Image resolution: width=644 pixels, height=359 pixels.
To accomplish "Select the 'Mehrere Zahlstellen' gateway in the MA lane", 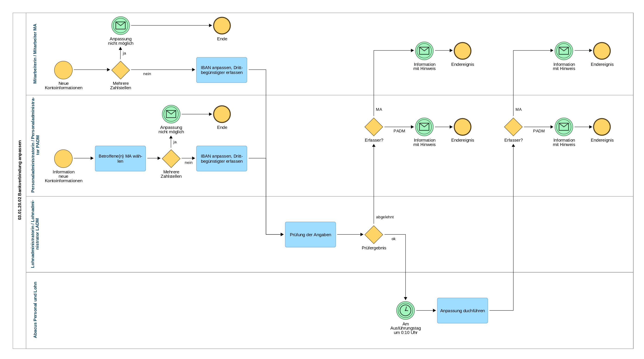I will click(x=121, y=70).
